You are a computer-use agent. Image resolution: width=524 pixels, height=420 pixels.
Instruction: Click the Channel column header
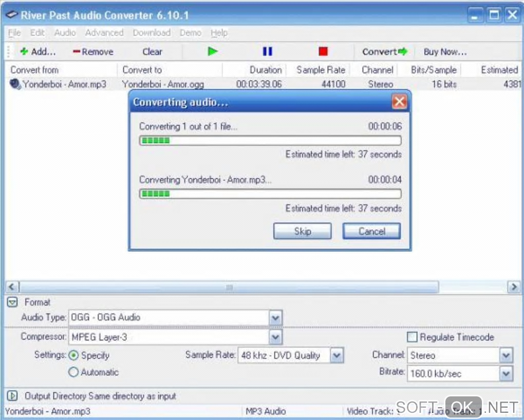[x=374, y=70]
